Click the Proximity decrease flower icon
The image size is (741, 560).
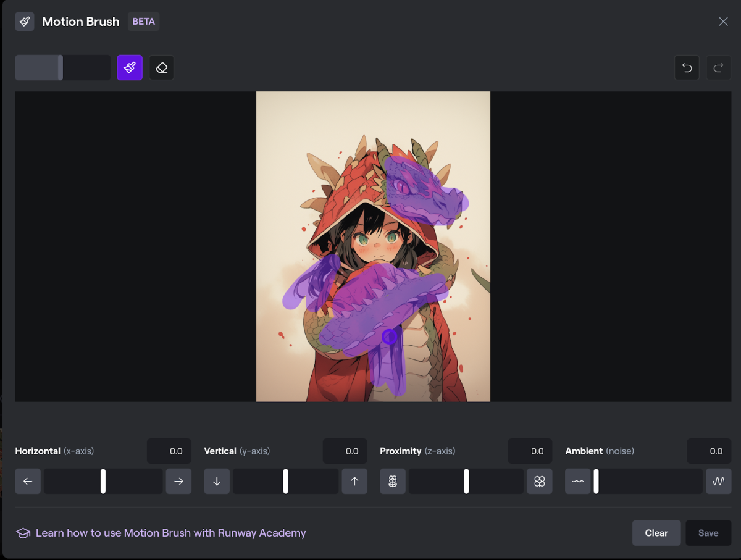[x=393, y=482]
